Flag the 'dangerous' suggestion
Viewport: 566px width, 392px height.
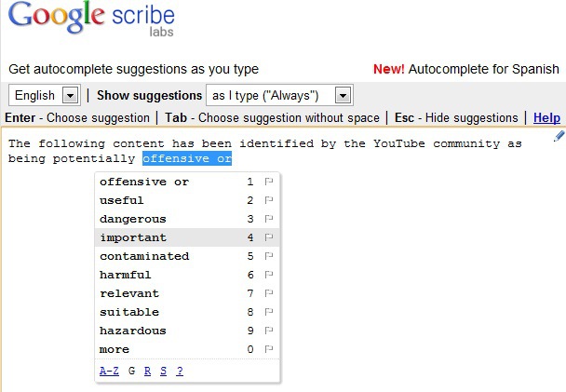tap(268, 219)
